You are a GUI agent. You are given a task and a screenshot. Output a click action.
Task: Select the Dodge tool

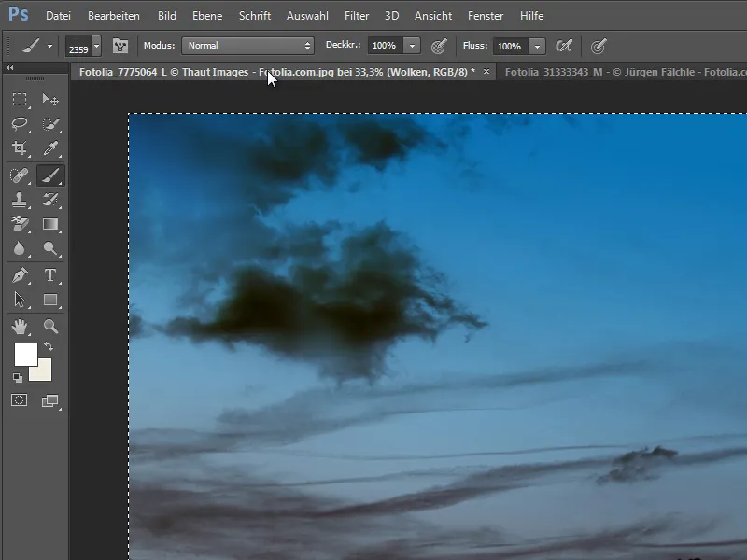50,248
